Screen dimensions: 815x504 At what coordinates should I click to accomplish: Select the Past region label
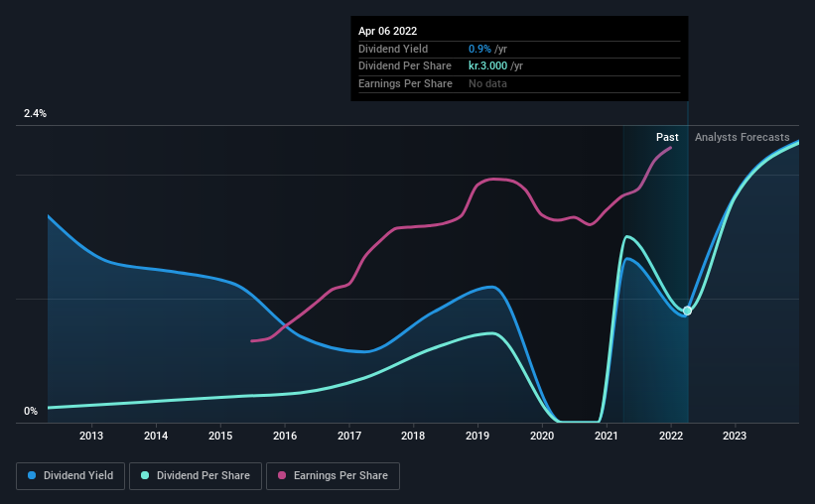[667, 137]
